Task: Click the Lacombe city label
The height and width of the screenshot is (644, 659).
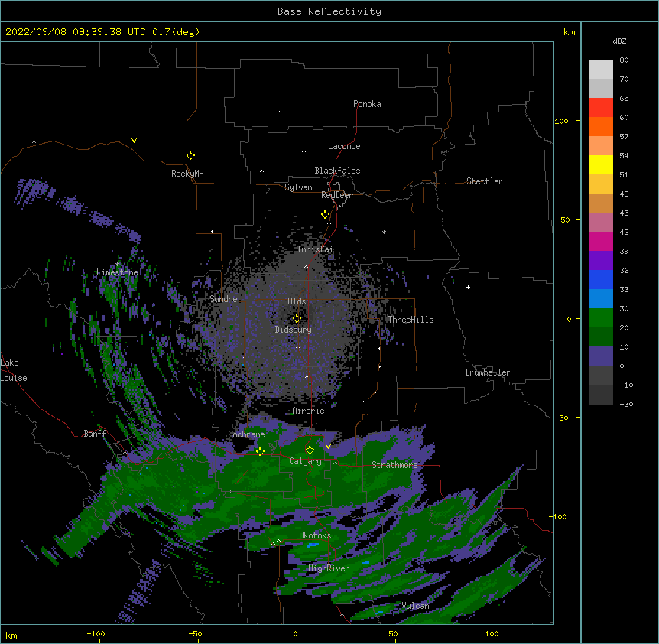Action: pyautogui.click(x=344, y=146)
